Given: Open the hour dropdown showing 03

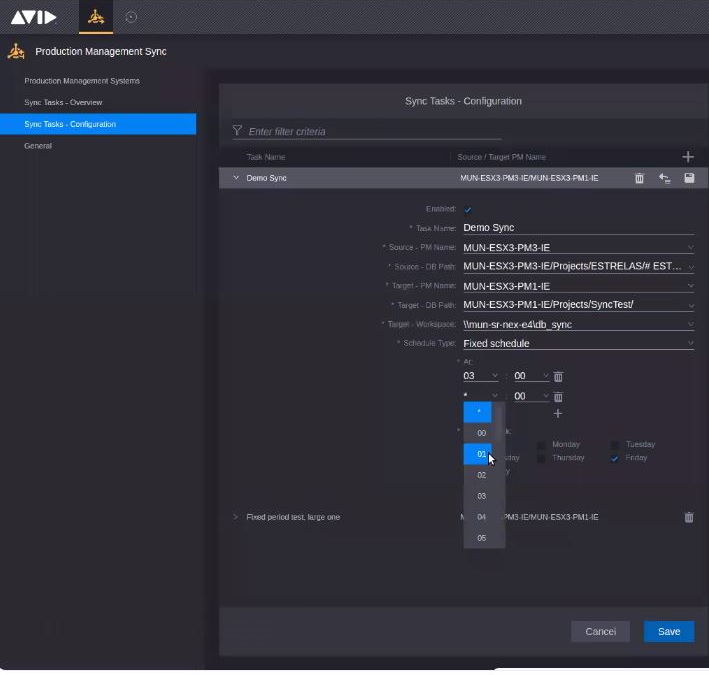Looking at the screenshot, I should coord(480,376).
